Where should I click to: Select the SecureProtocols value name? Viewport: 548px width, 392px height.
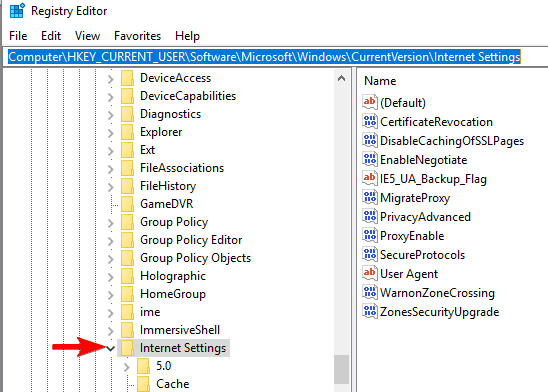(x=423, y=255)
